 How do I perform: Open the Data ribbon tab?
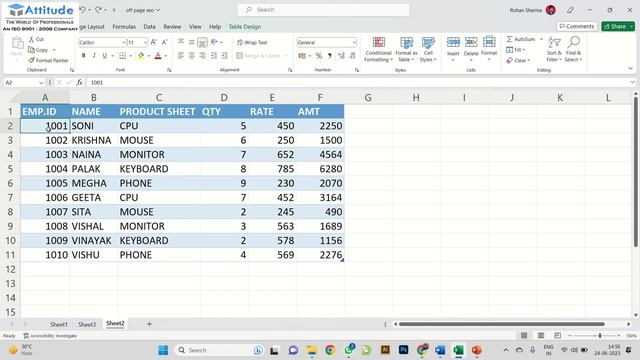(149, 27)
